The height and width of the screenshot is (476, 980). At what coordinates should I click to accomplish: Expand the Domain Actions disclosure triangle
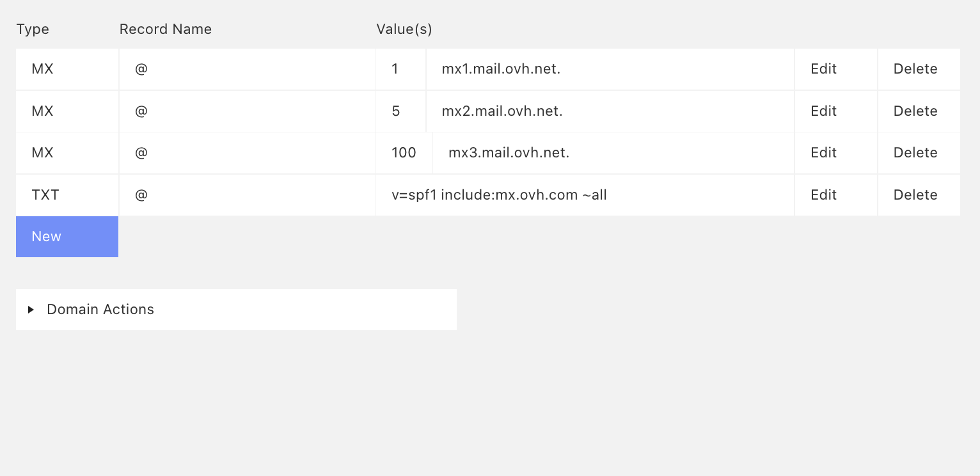tap(31, 310)
